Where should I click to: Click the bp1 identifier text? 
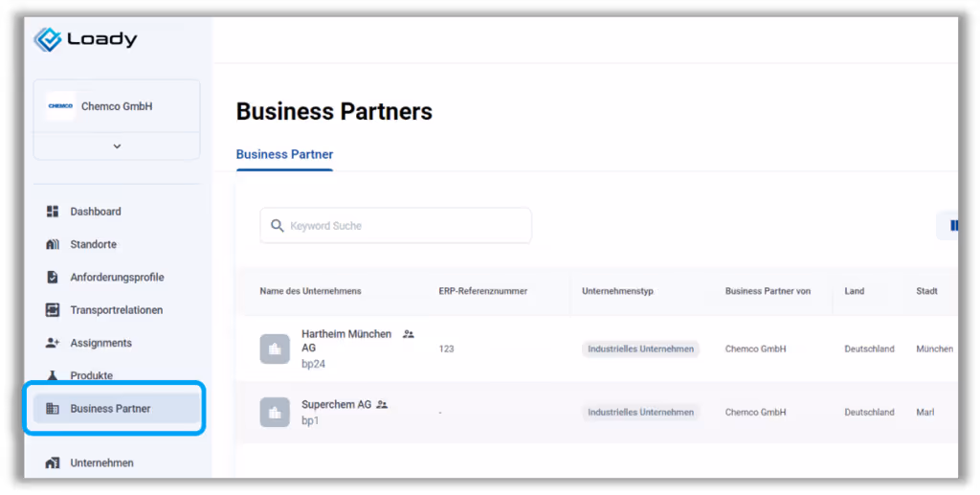310,420
